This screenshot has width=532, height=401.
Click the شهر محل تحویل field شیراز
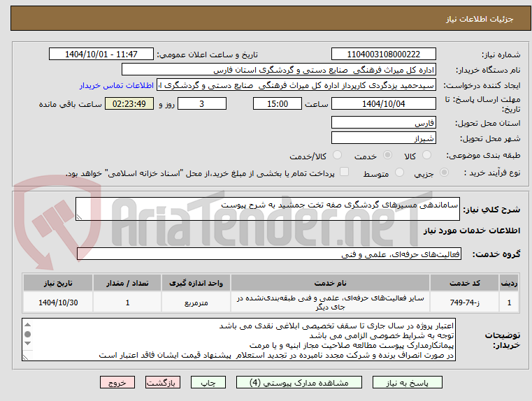point(383,138)
